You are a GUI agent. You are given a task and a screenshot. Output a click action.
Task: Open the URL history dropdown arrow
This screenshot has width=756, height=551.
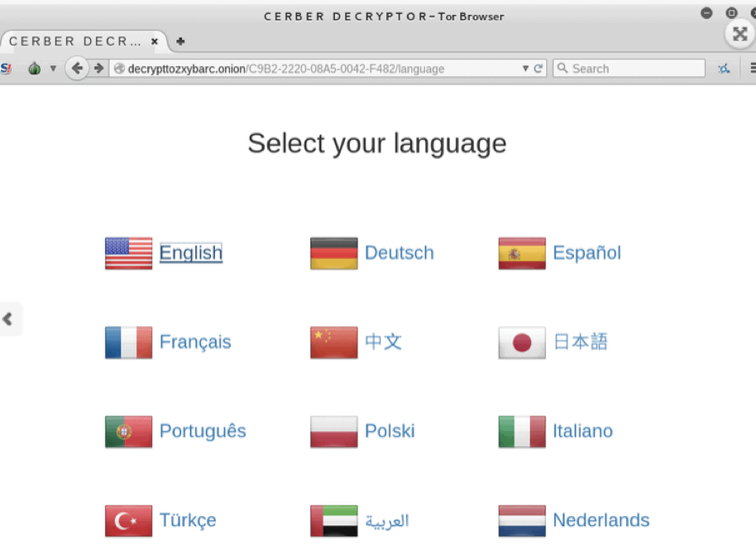pos(525,69)
